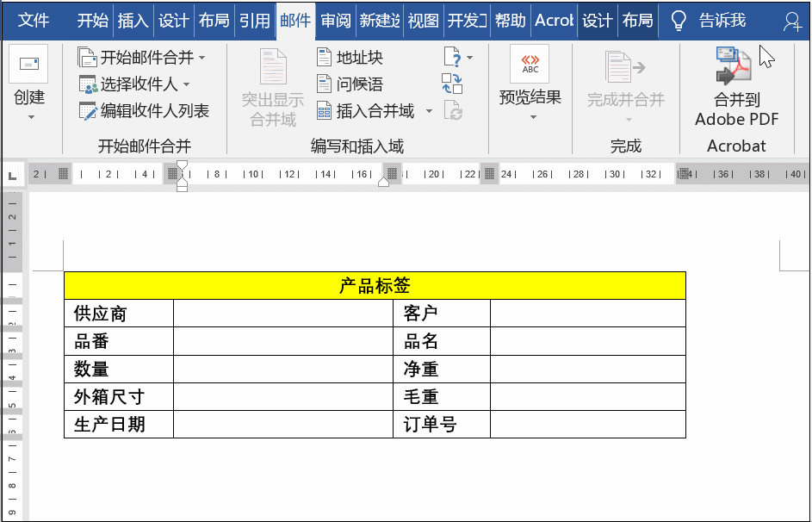Open the 规则 rules icon with question mark
This screenshot has height=522, width=812.
coord(450,57)
